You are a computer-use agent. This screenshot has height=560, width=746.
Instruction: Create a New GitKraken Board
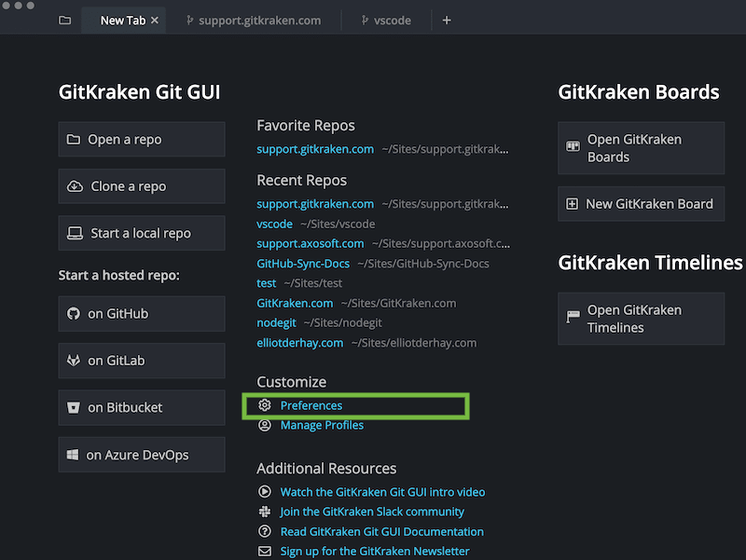coord(641,204)
